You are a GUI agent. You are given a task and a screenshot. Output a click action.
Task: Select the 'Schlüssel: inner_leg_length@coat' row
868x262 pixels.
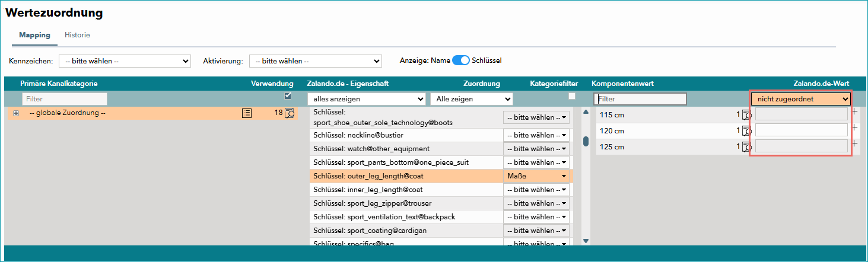[441, 190]
